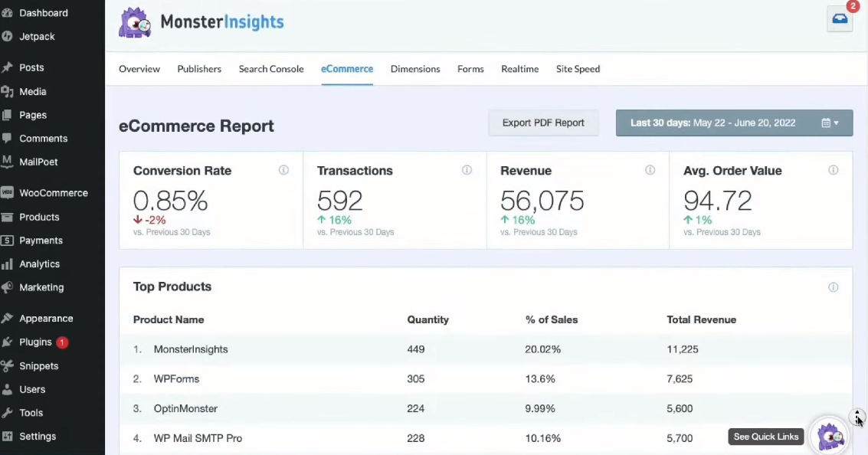The width and height of the screenshot is (868, 455).
Task: Click the MonsterInsights monster logo
Action: click(x=136, y=23)
